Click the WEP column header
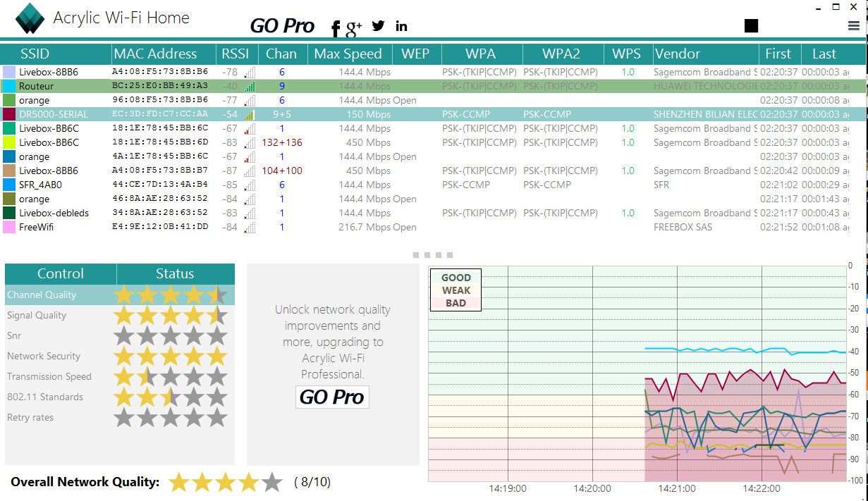Image resolution: width=868 pixels, height=501 pixels. tap(416, 54)
